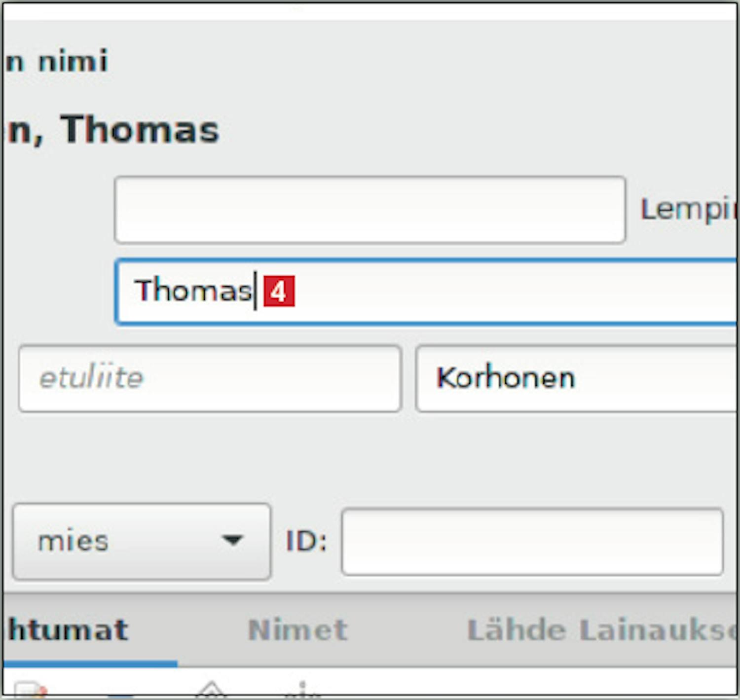The height and width of the screenshot is (700, 740).
Task: Focus the empty title field above Thomas
Action: click(370, 210)
